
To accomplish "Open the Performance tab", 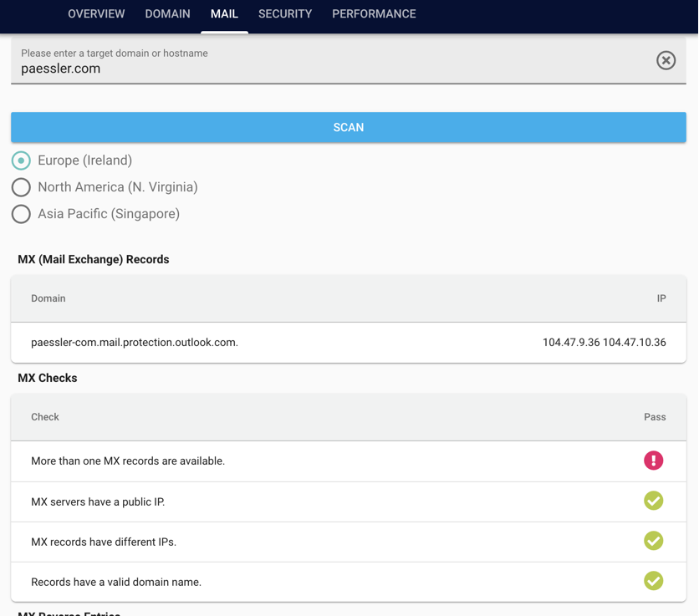I will pyautogui.click(x=374, y=14).
